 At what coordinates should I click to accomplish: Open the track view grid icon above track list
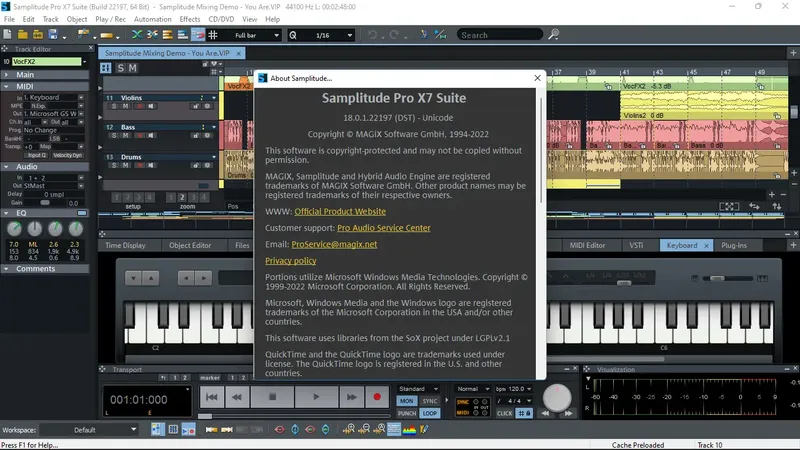[x=106, y=68]
